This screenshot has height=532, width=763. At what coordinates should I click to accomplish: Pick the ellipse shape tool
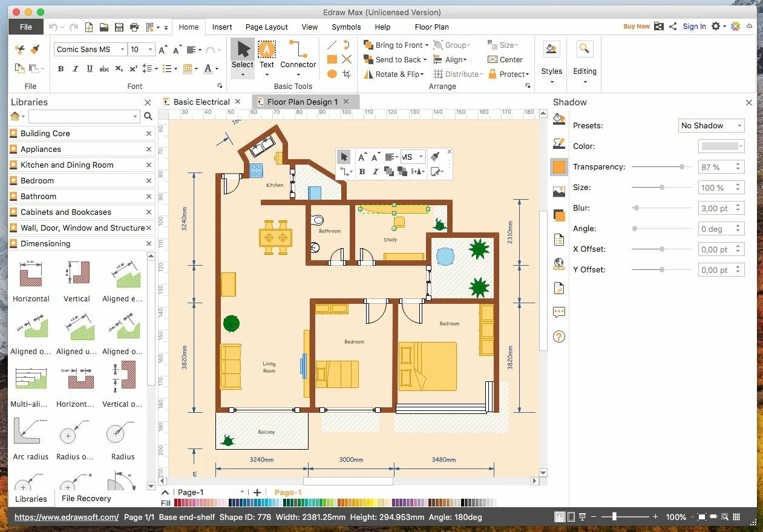332,74
